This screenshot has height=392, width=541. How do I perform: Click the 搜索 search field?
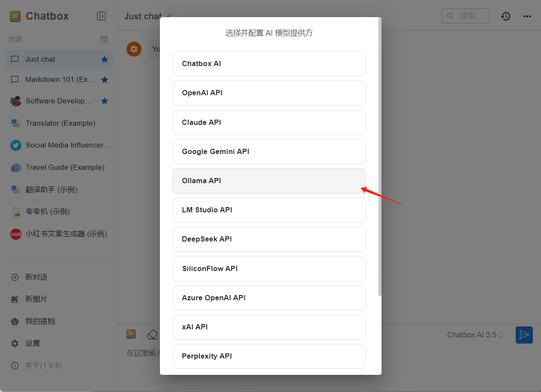tap(466, 16)
